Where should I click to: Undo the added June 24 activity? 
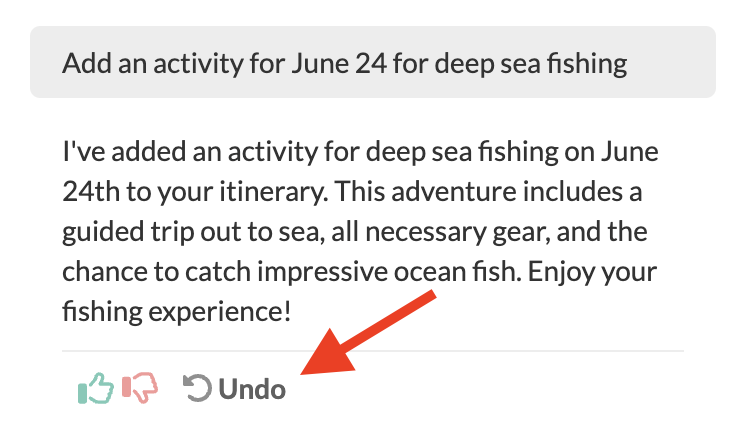coord(236,388)
